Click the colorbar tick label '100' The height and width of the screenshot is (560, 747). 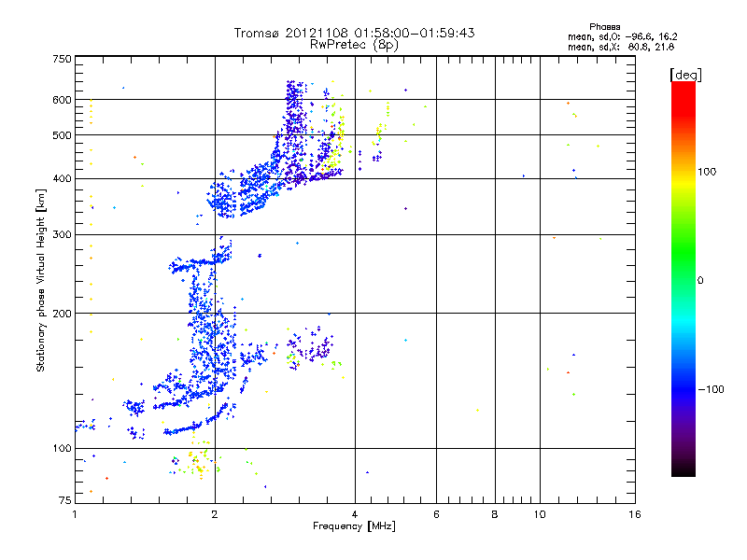click(x=707, y=172)
